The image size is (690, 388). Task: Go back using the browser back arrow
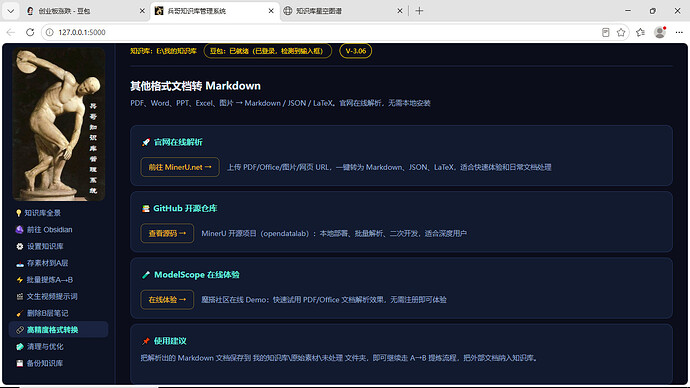point(11,32)
